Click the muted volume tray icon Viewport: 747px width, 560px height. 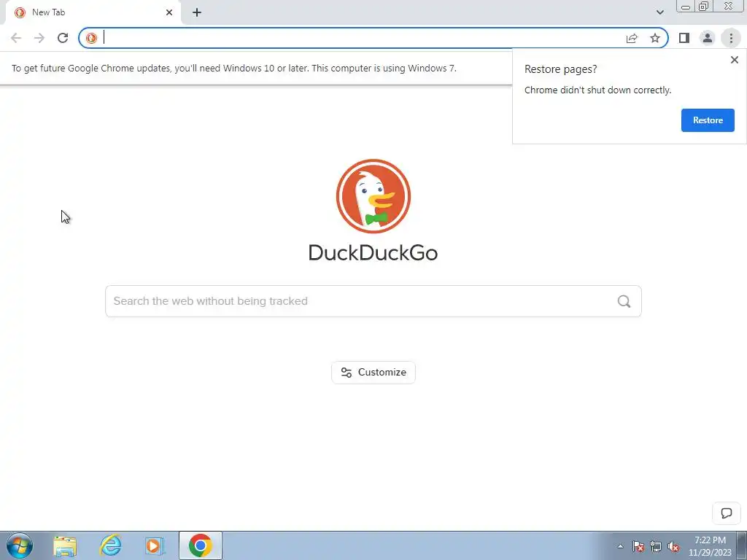[x=673, y=546]
